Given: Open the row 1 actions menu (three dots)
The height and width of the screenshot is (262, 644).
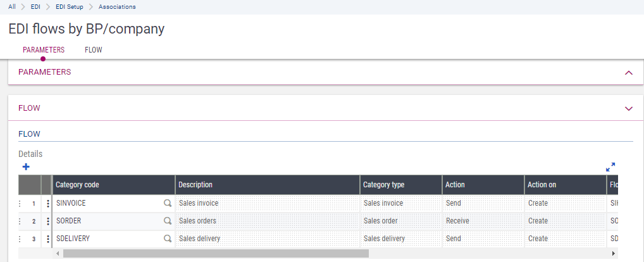Looking at the screenshot, I should click(x=48, y=203).
